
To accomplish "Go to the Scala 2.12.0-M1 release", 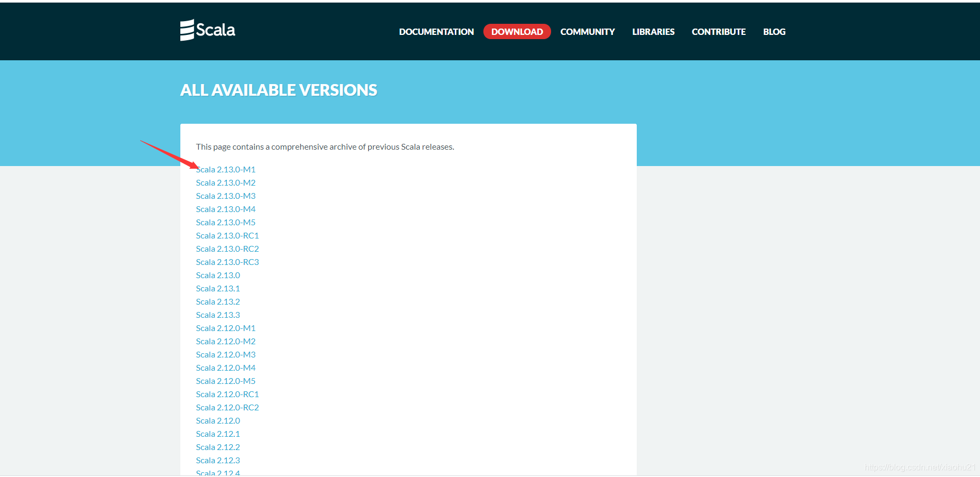I will (x=226, y=328).
